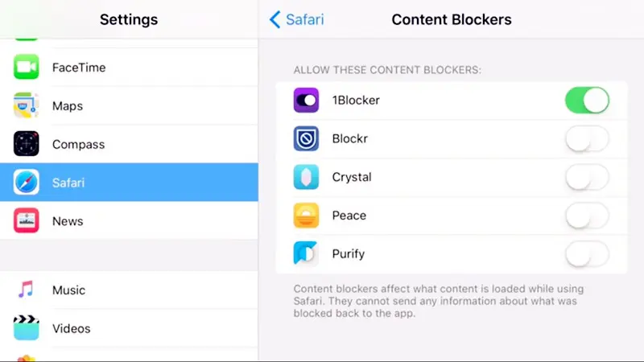Disable the 1Blocker content blocker switch
This screenshot has height=362, width=644.
coord(587,100)
